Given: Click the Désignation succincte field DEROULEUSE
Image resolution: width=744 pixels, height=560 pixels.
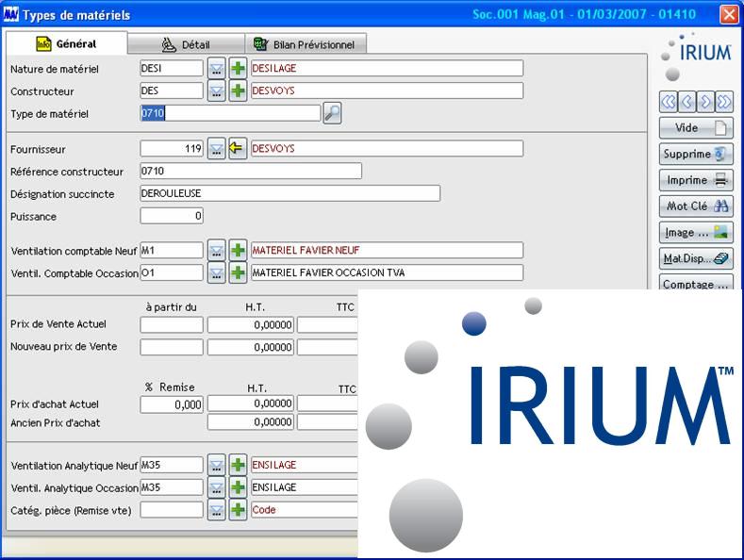Looking at the screenshot, I should click(289, 193).
